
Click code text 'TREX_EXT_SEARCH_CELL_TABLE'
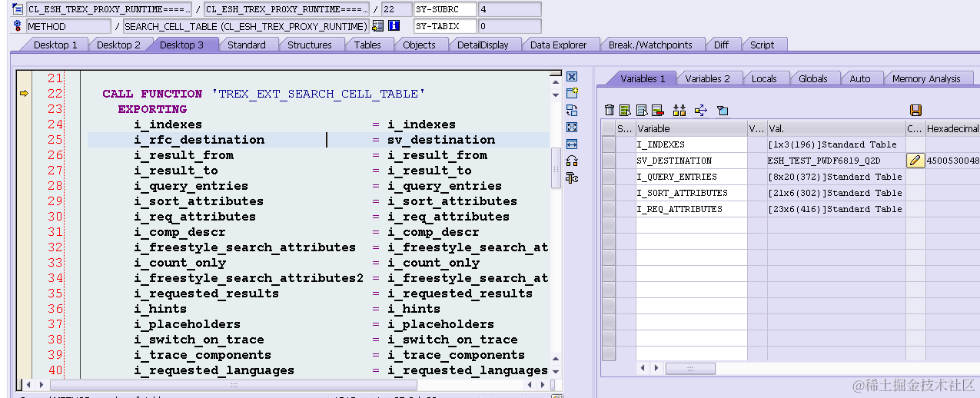point(318,94)
